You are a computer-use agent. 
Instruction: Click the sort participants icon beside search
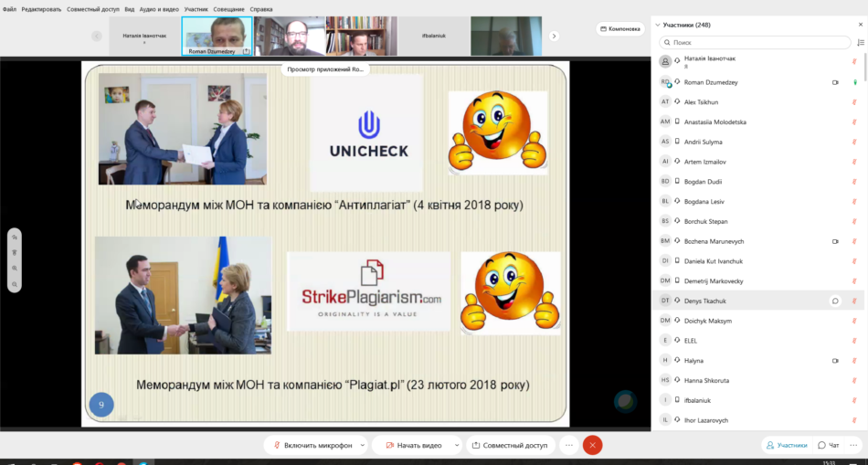point(860,42)
